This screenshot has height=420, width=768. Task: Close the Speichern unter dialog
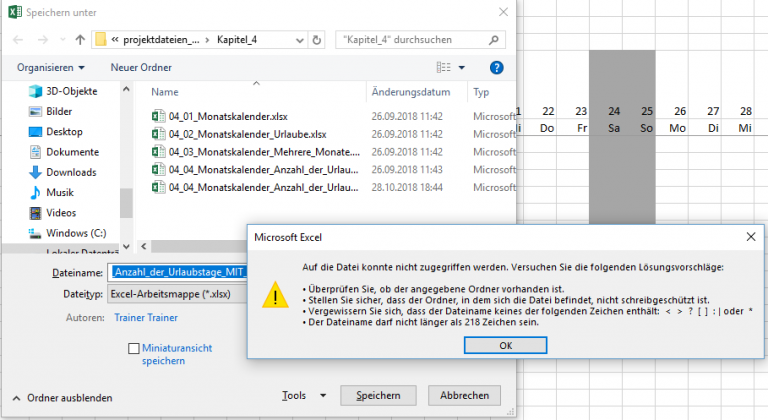tap(503, 12)
